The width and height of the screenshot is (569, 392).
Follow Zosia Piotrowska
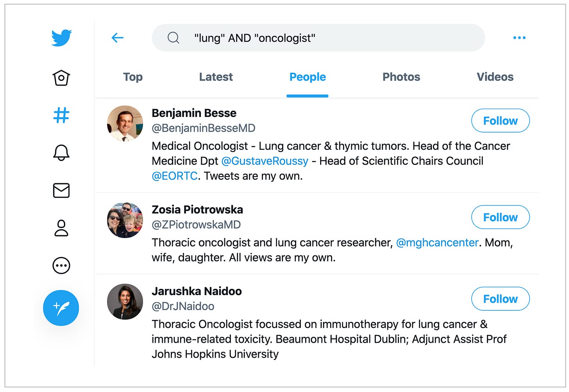point(501,217)
